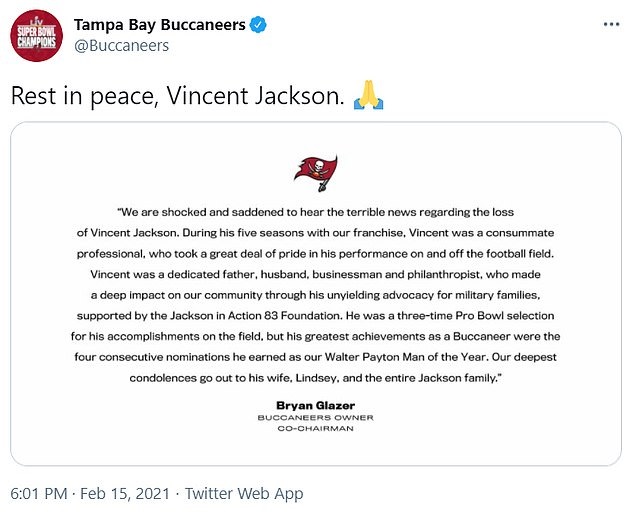This screenshot has width=634, height=512.
Task: Click the praying hands emoji
Action: (x=368, y=97)
